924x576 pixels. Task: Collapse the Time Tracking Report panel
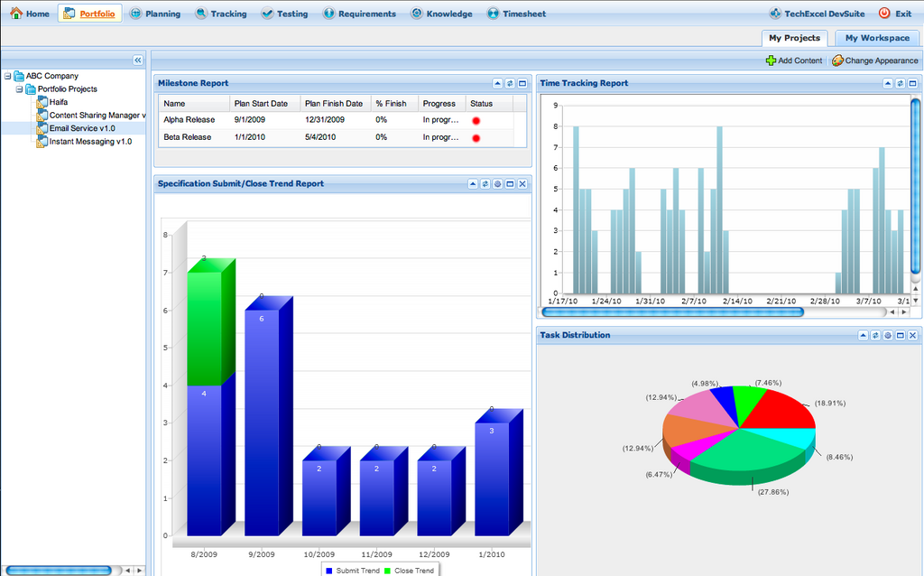[888, 84]
